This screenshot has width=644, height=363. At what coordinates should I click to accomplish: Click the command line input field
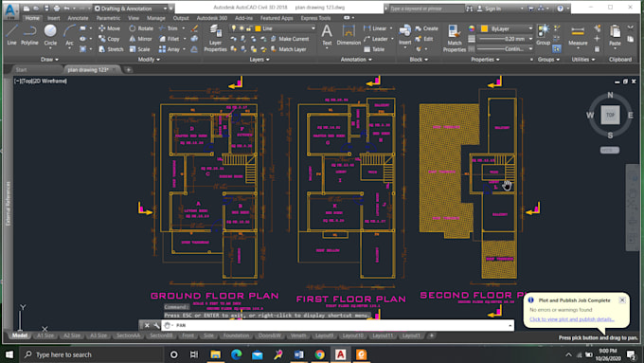tap(337, 325)
